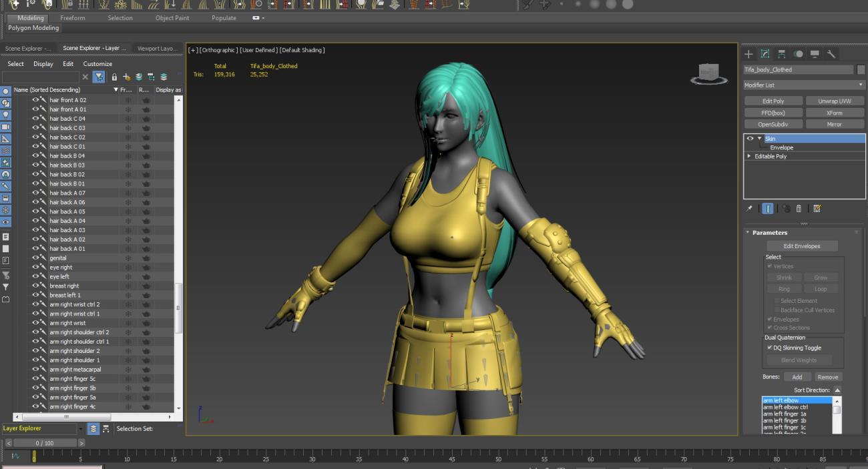Open mini curve editor icon by timeline

(x=15, y=456)
